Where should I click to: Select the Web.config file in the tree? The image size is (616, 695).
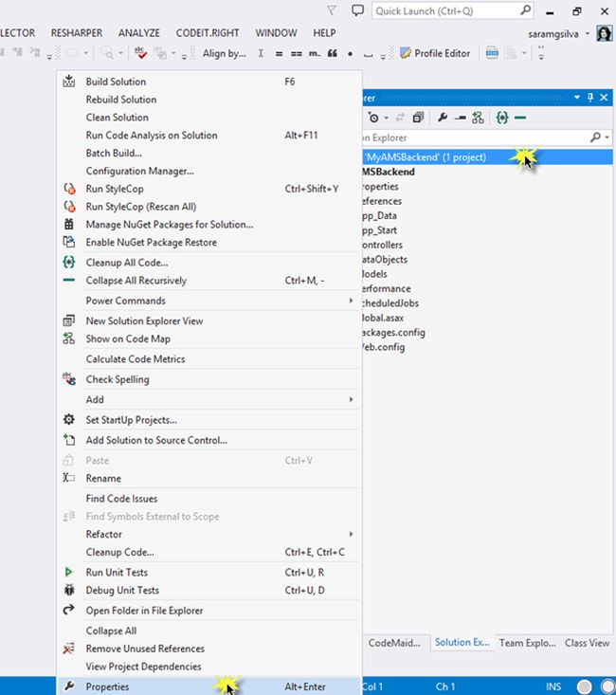click(x=384, y=347)
